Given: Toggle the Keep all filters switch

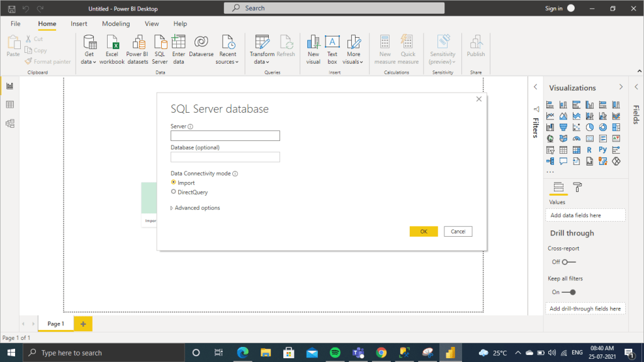Looking at the screenshot, I should click(x=569, y=292).
